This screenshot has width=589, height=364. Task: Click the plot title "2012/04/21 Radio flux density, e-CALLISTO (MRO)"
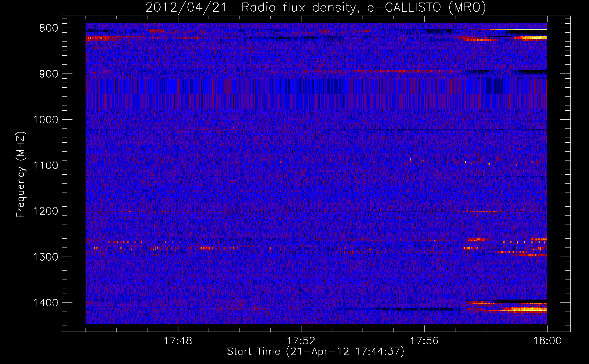[316, 7]
